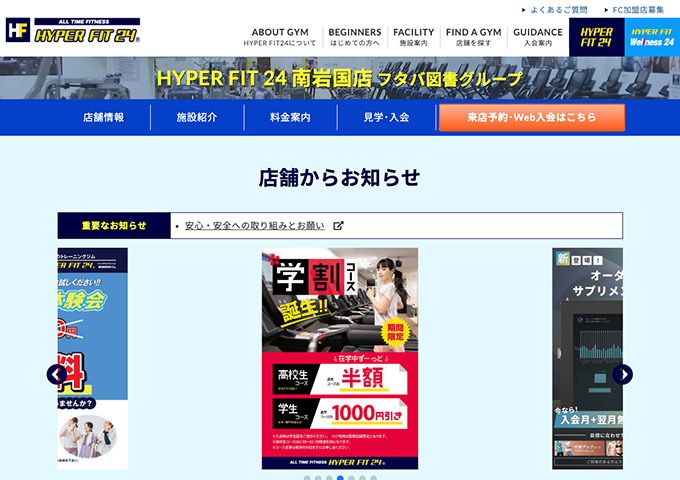680x480 pixels.
Task: Open ABOUT GYM menu
Action: (280, 37)
